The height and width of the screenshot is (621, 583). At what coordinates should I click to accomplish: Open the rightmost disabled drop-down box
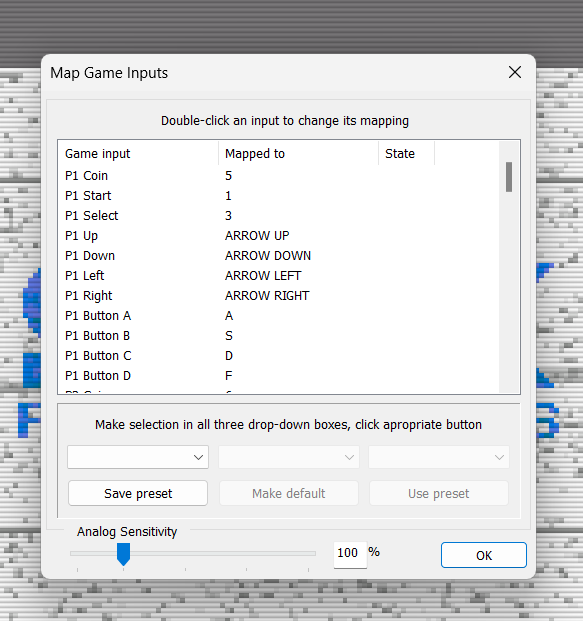[439, 457]
